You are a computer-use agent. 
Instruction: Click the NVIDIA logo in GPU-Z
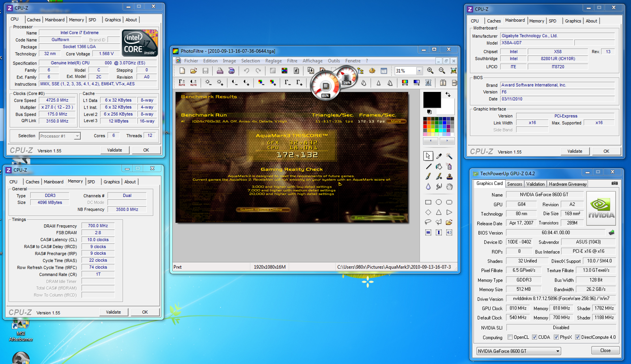(x=601, y=208)
